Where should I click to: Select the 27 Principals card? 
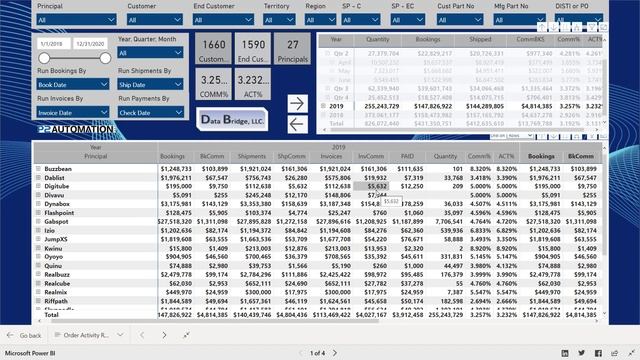pyautogui.click(x=293, y=49)
